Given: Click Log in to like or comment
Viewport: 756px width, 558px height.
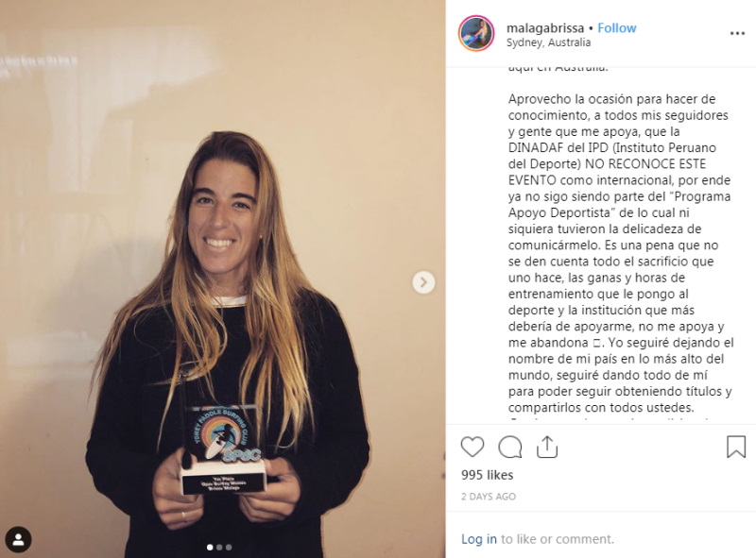Looking at the screenshot, I should (x=478, y=539).
